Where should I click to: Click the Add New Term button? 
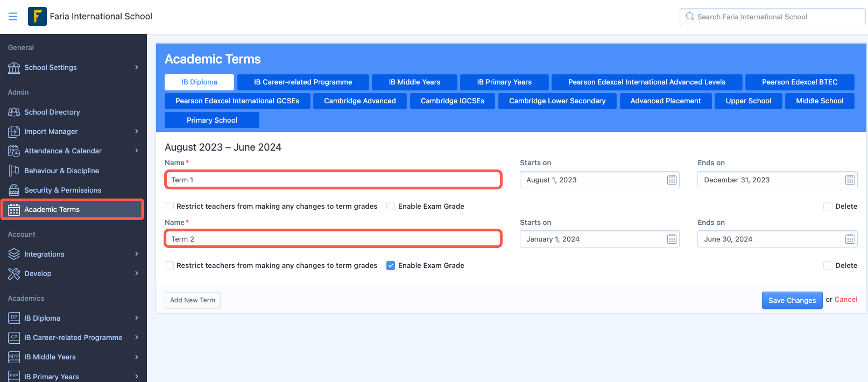(193, 300)
